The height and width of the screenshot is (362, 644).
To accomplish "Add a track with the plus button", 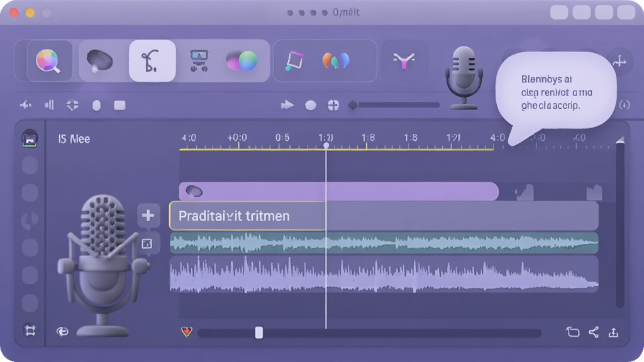I will [148, 215].
